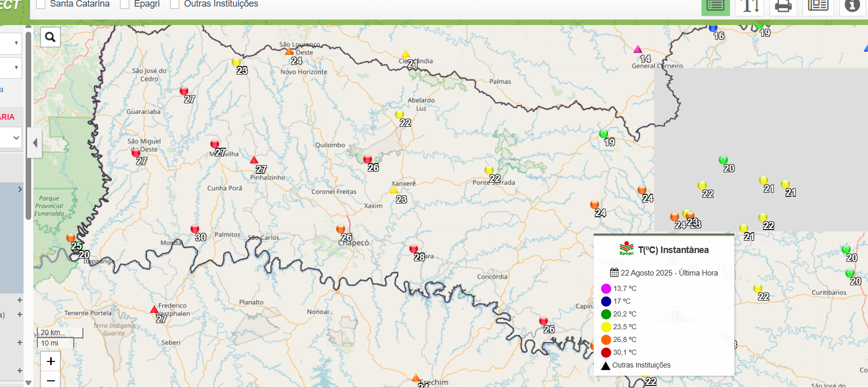Print the map with printer icon

tap(783, 6)
